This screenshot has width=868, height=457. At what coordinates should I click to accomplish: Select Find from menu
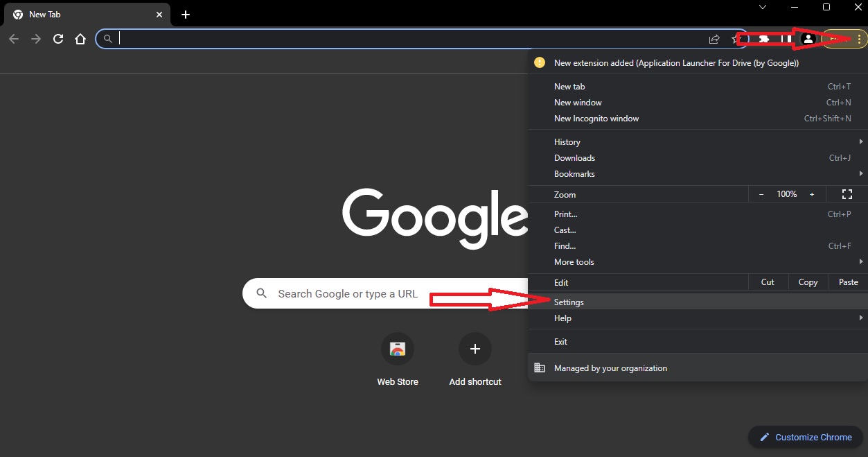pyautogui.click(x=698, y=246)
